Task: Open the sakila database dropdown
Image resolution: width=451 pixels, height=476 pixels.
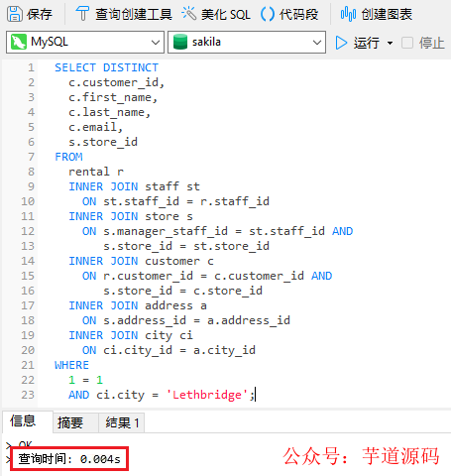Action: (x=247, y=42)
